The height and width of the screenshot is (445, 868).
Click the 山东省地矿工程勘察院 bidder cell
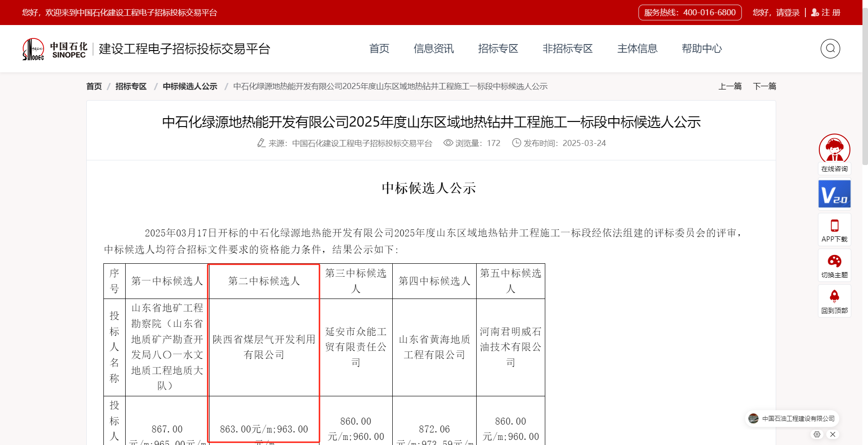tap(167, 347)
